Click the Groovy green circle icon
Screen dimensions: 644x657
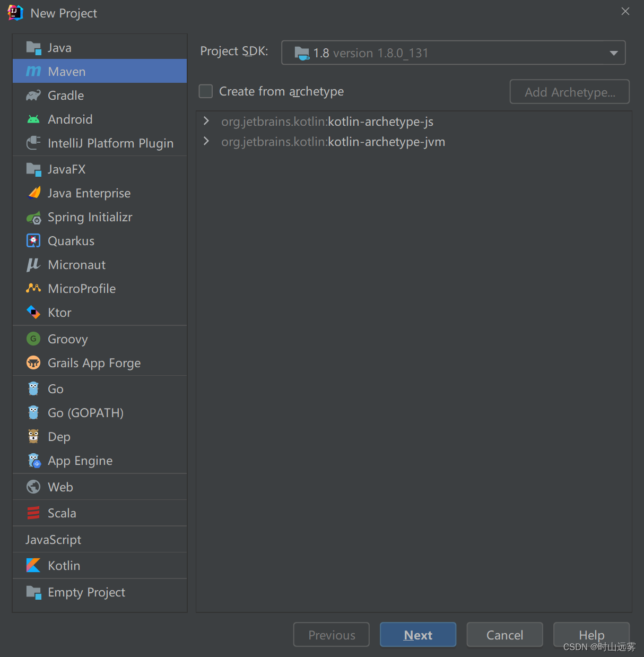click(x=33, y=339)
